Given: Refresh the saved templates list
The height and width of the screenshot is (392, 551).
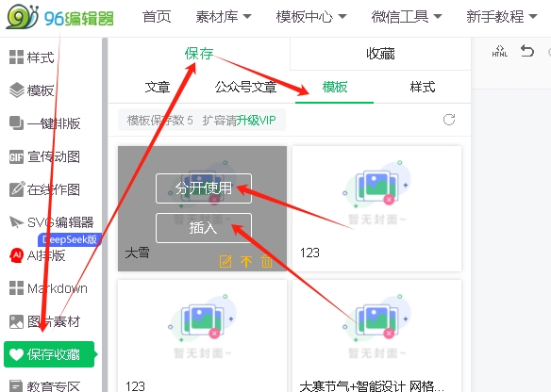Looking at the screenshot, I should 449,120.
